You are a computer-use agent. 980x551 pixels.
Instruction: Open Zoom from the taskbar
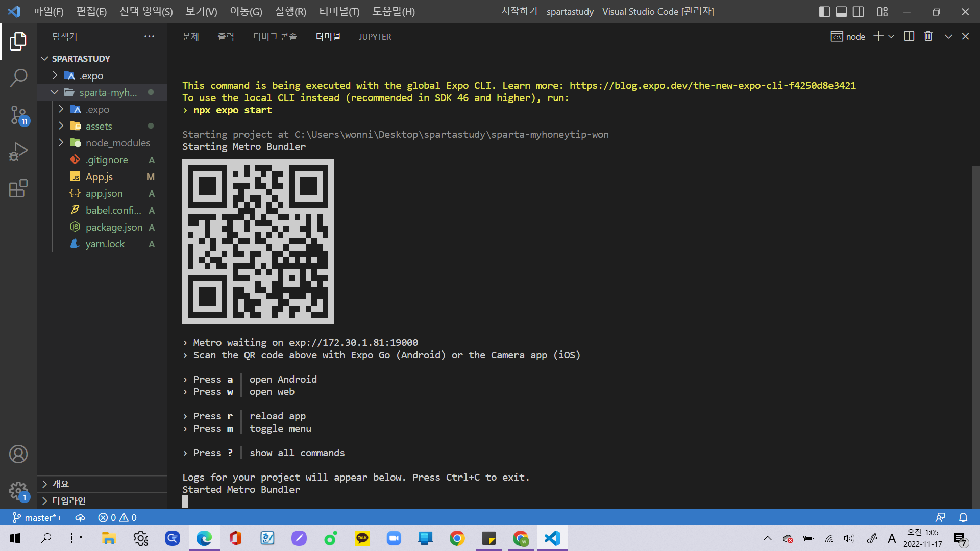pyautogui.click(x=394, y=538)
